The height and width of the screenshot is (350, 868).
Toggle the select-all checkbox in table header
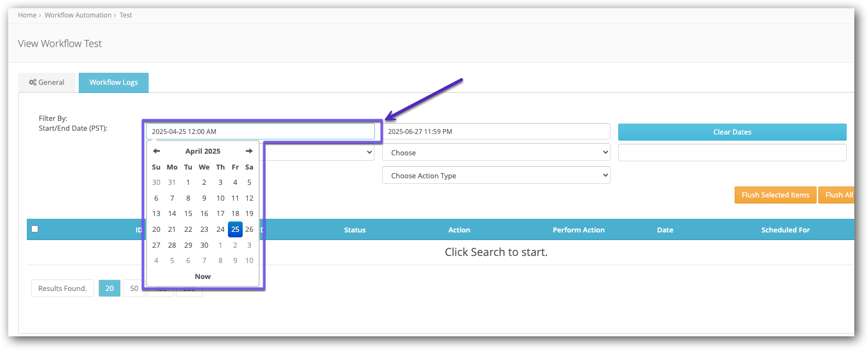35,229
